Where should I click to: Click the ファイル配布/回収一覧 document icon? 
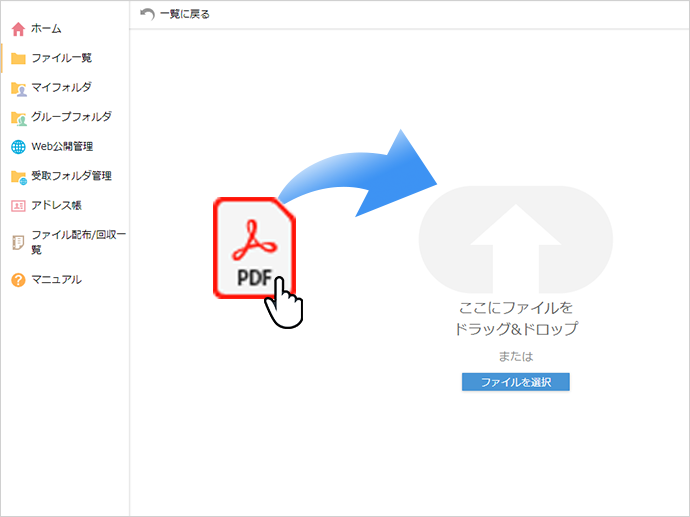18,242
